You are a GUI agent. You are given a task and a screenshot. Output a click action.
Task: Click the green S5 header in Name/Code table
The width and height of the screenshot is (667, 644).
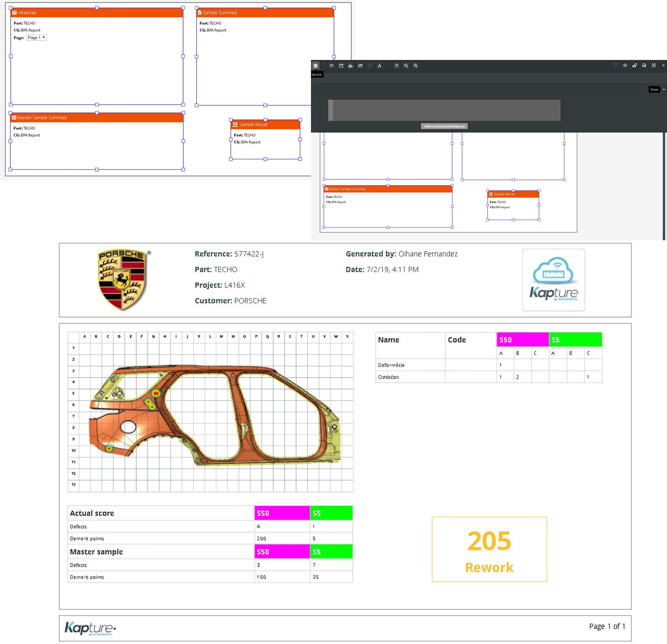pyautogui.click(x=575, y=340)
